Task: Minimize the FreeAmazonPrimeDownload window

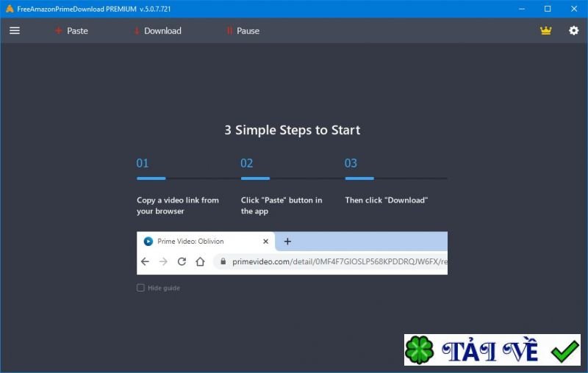Action: click(x=522, y=9)
